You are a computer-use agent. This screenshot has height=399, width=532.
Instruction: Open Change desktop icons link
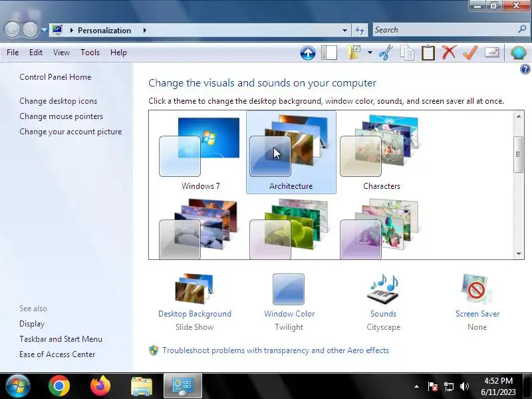58,101
